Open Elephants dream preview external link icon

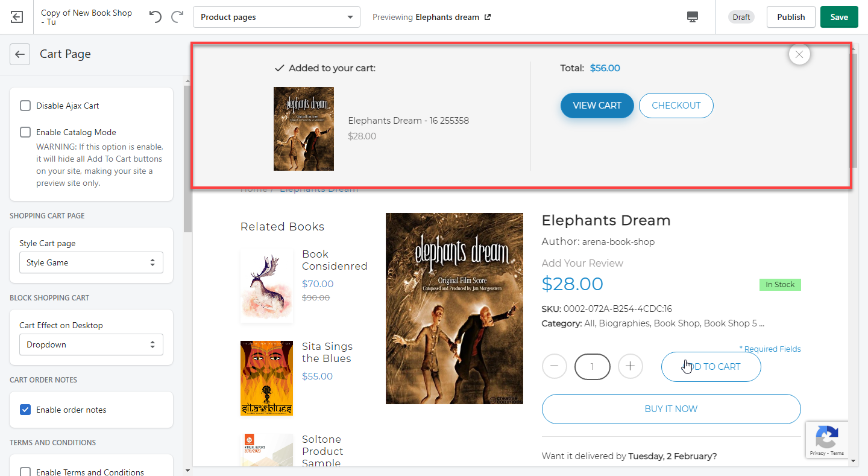tap(488, 17)
